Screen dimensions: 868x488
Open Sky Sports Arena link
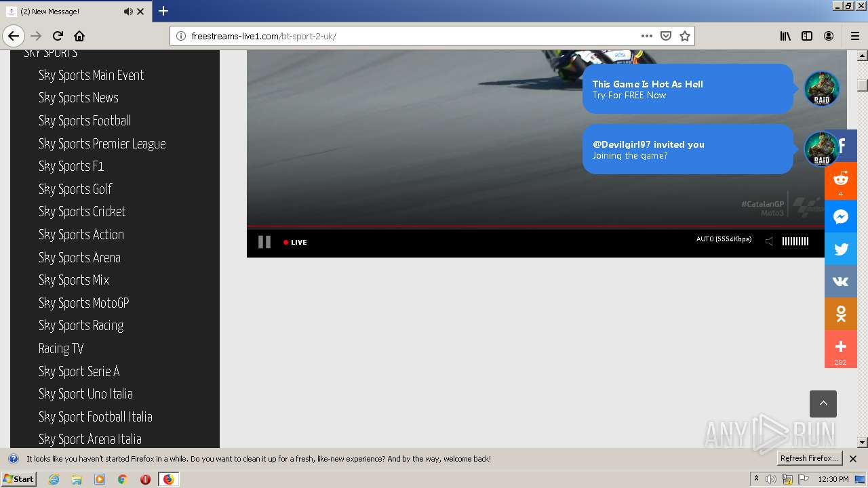tap(79, 258)
